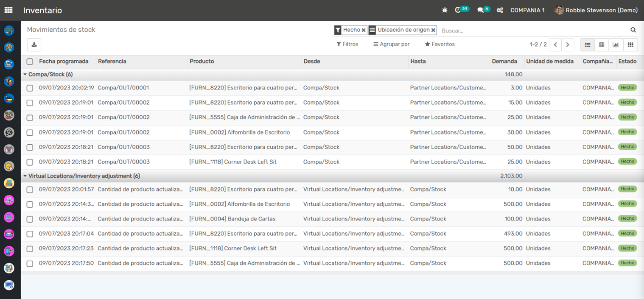Open the activities clock icon with 34
Screen dimensions: 644x299
pyautogui.click(x=458, y=10)
